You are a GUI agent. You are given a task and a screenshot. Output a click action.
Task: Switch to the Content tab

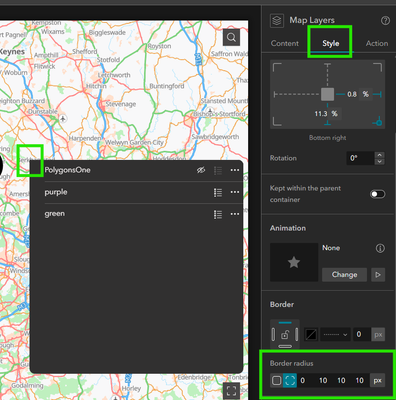[x=285, y=43]
